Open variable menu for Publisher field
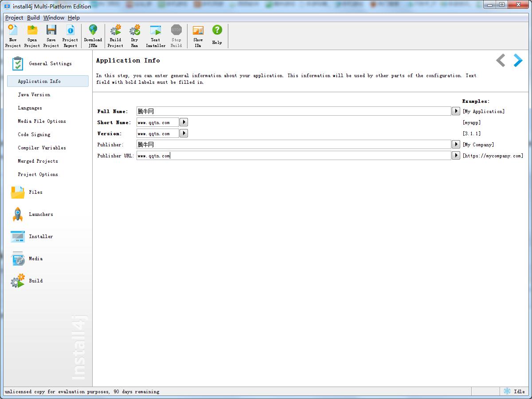Viewport: 532px width, 399px height. tap(456, 145)
